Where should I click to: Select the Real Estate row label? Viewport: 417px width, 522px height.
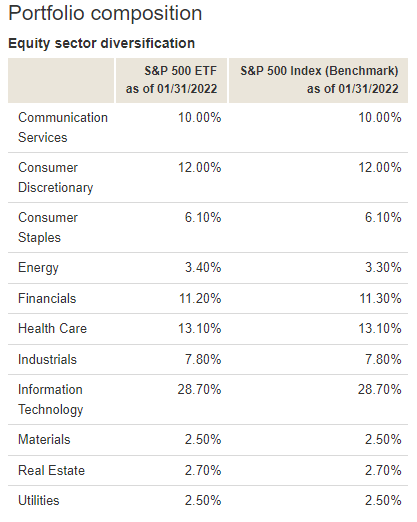(x=52, y=470)
